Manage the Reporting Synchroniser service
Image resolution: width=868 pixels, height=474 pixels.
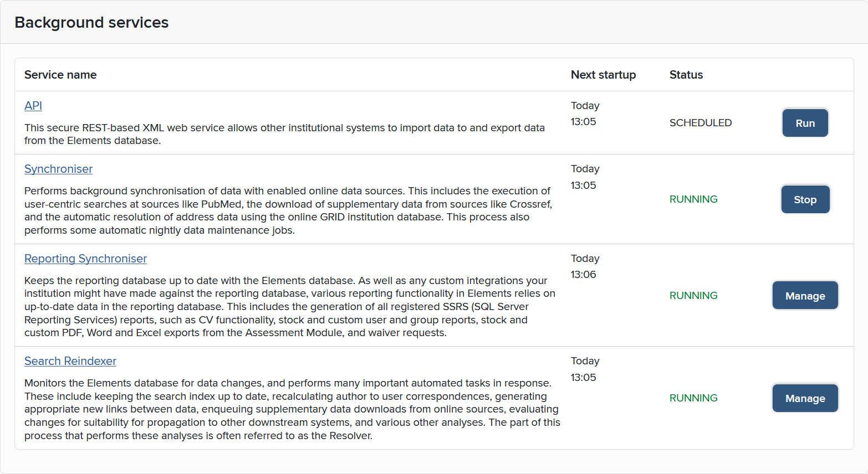click(x=805, y=296)
